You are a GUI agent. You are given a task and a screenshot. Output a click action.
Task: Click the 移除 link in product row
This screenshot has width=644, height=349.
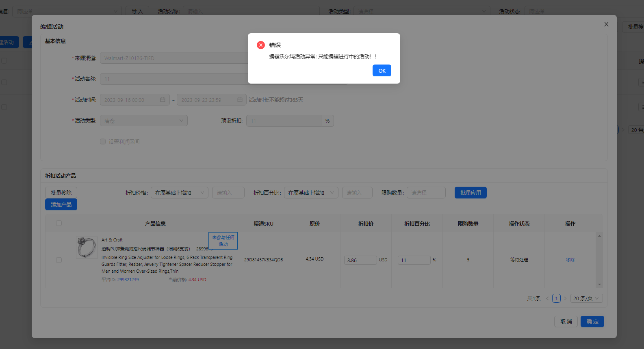point(570,260)
